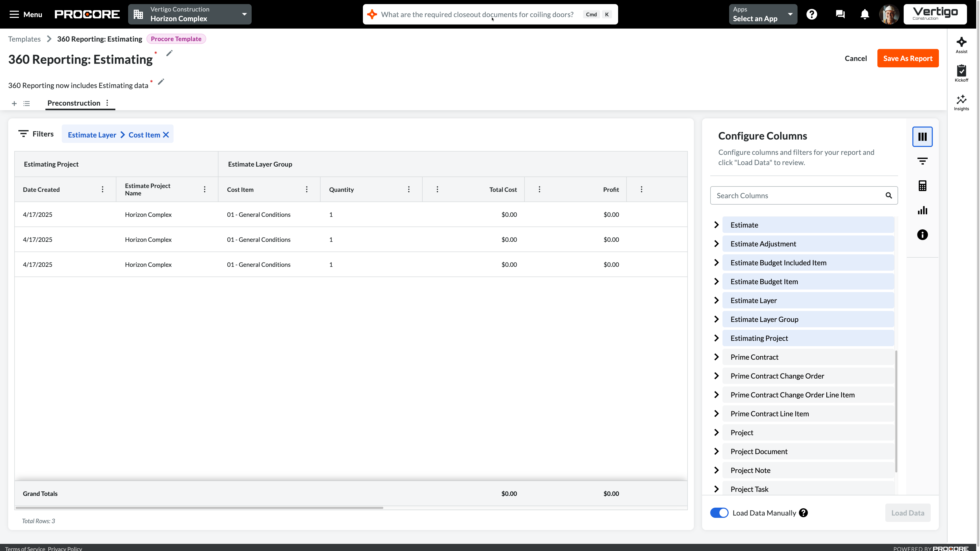Show the report info icon panel
This screenshot has width=980, height=551.
922,235
